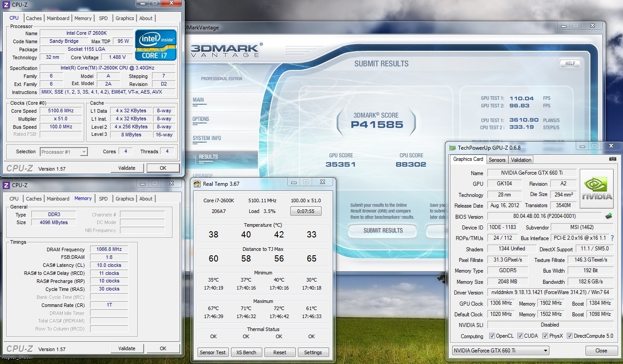The width and height of the screenshot is (623, 364).
Task: Click the GPU-Z title bar icon
Action: (453, 148)
